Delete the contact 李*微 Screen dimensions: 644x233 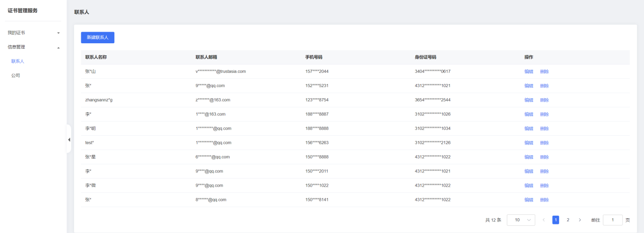(x=544, y=185)
